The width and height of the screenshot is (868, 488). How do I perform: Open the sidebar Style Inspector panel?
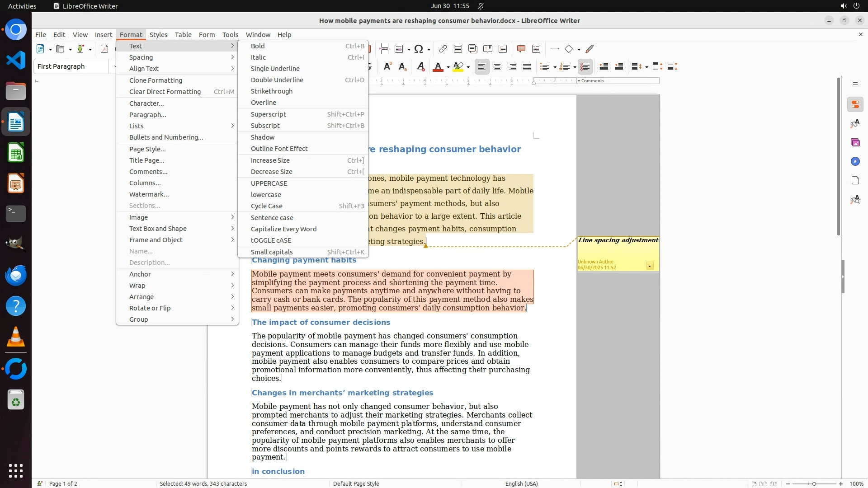click(x=855, y=199)
